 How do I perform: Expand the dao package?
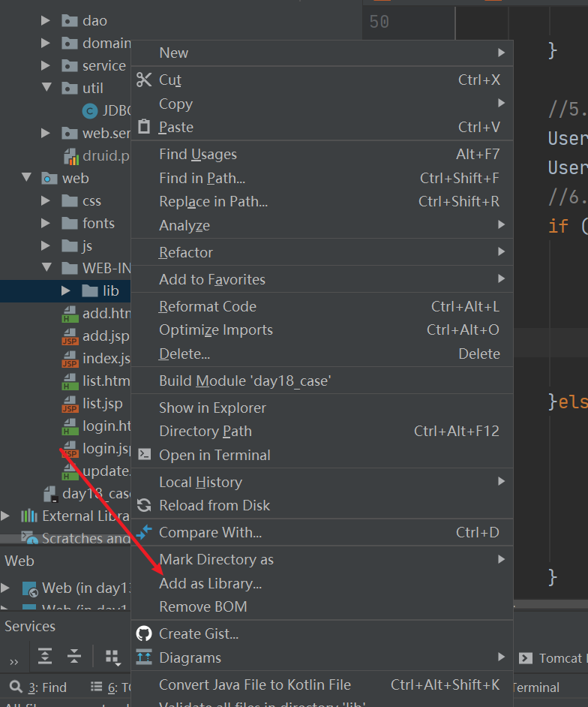pos(46,20)
